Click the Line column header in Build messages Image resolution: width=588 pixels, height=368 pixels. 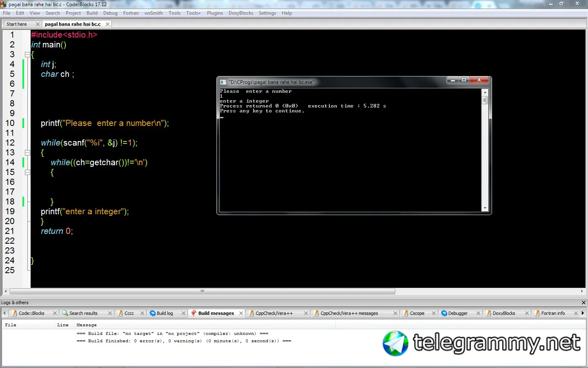pyautogui.click(x=64, y=325)
